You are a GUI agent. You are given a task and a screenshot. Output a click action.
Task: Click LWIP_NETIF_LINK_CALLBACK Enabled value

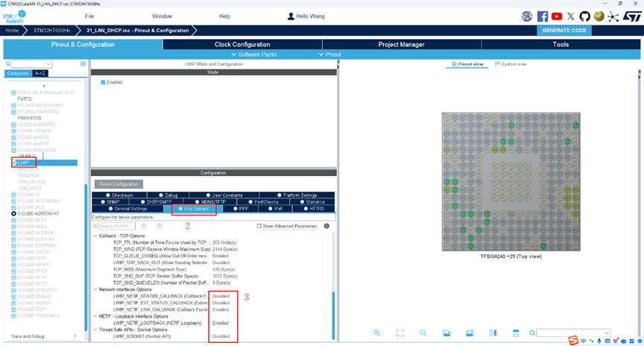(220, 309)
